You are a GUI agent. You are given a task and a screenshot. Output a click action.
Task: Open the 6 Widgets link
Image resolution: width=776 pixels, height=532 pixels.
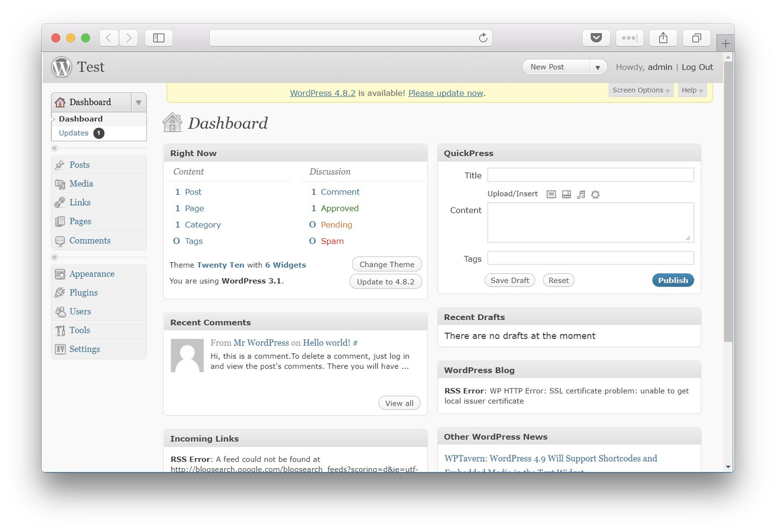pyautogui.click(x=285, y=265)
